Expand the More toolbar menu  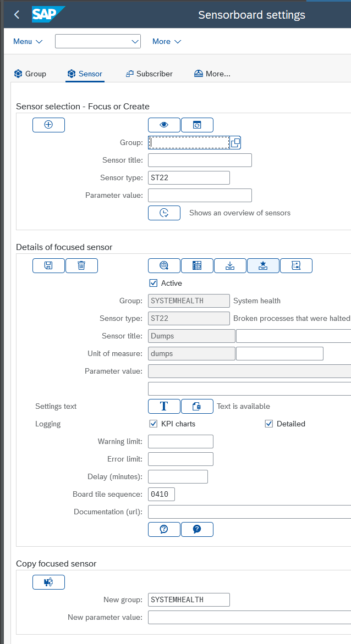[x=166, y=41]
